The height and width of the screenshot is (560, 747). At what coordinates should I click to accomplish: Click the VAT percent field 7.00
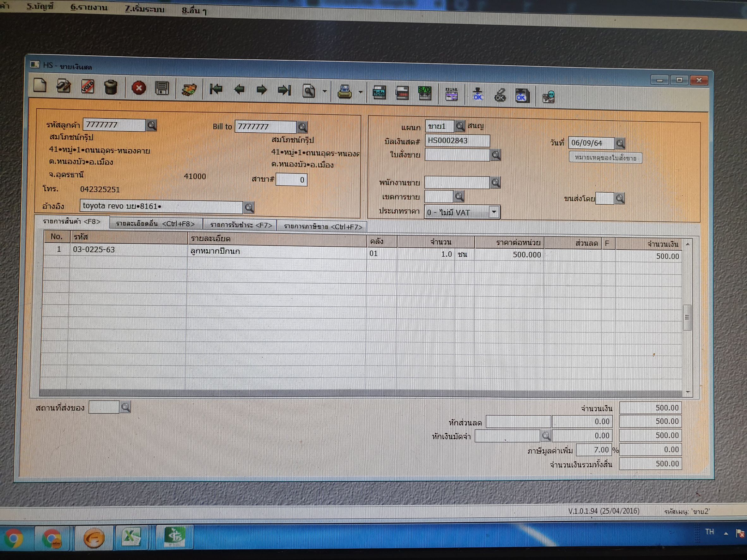point(593,450)
